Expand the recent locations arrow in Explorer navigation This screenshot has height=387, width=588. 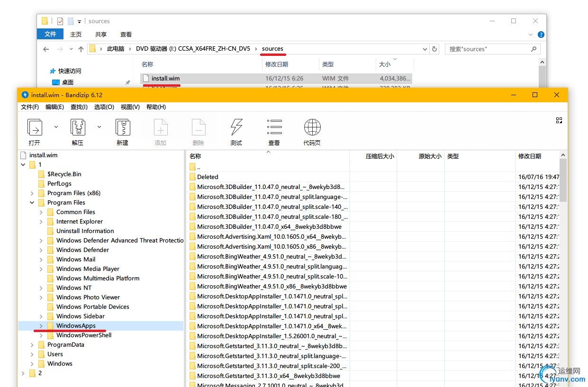click(x=71, y=49)
